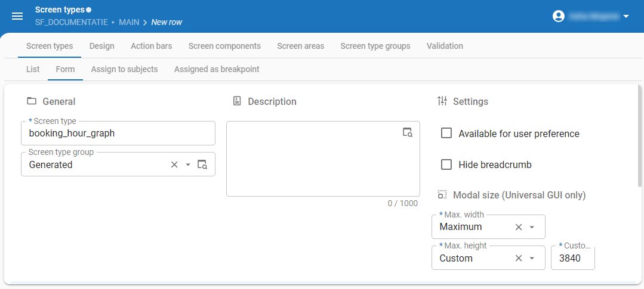The height and width of the screenshot is (289, 644).
Task: Check the Hide breadcrumb checkbox
Action: coord(446,164)
